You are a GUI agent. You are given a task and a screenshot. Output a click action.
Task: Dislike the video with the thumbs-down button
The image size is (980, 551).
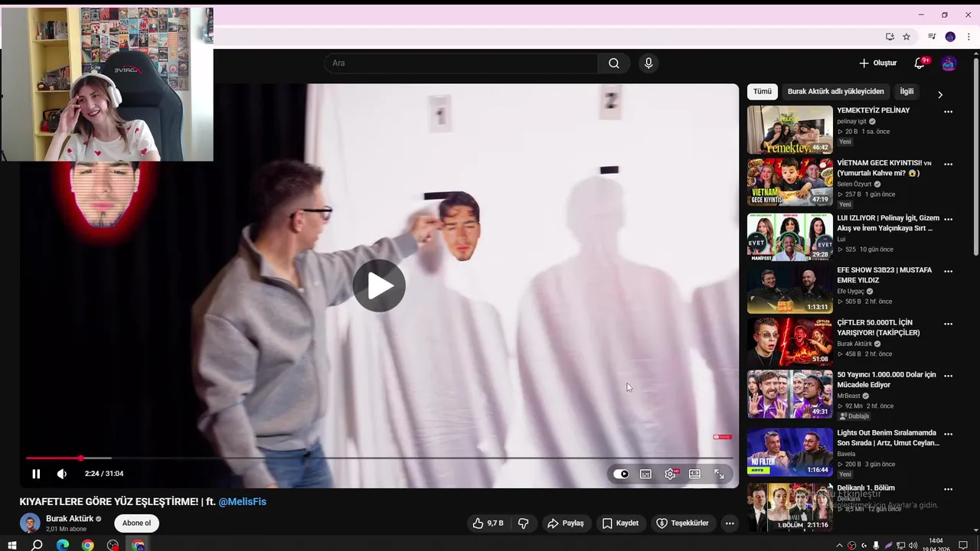[x=524, y=523]
